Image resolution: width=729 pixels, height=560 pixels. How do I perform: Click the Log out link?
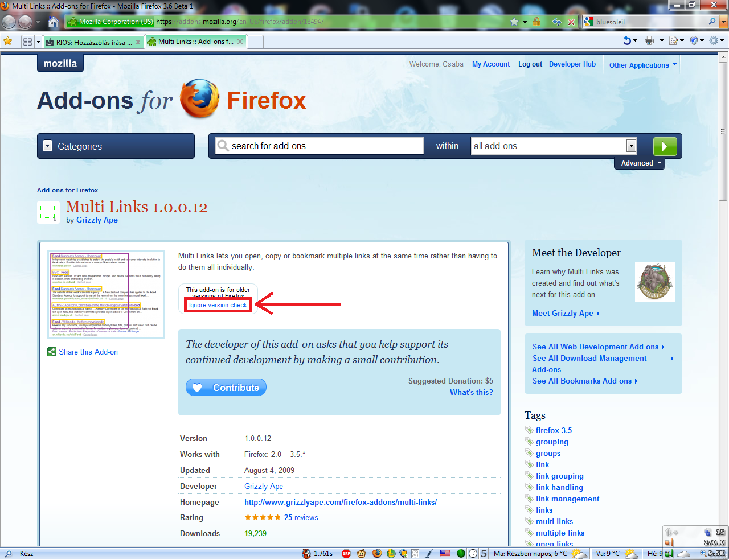click(530, 64)
